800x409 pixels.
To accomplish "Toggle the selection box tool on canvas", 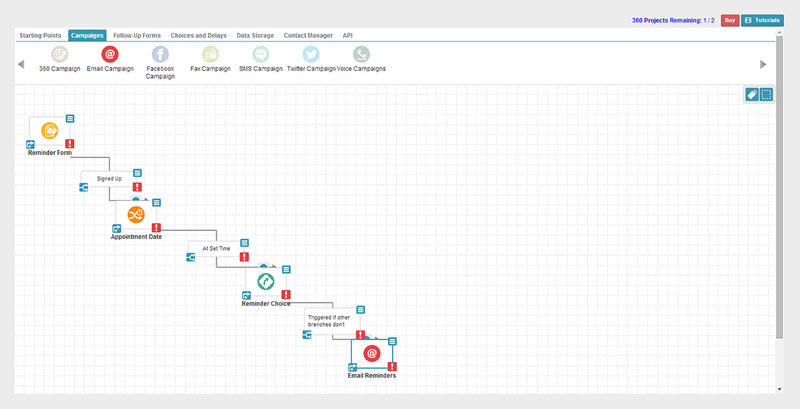I will point(766,95).
